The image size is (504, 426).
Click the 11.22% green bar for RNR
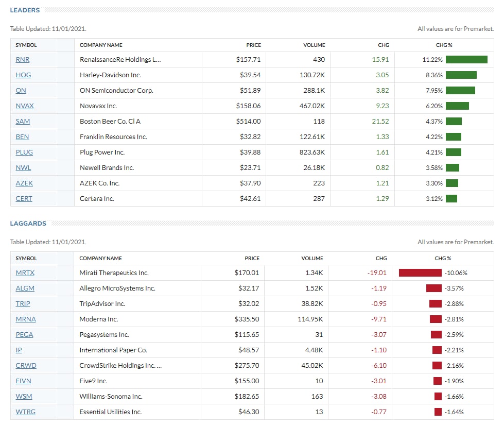[x=466, y=59]
